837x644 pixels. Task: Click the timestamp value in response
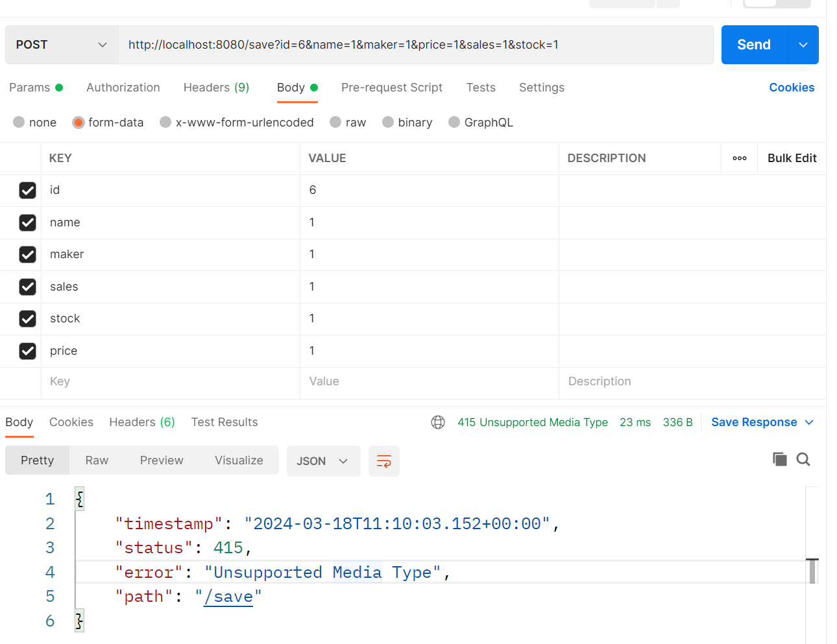tap(397, 524)
